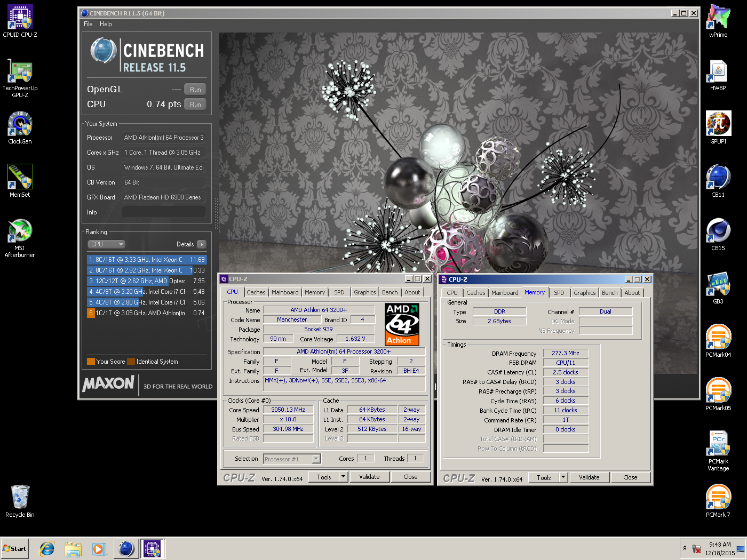The width and height of the screenshot is (747, 560).
Task: Open the ranking CPU dropdown
Action: [106, 244]
